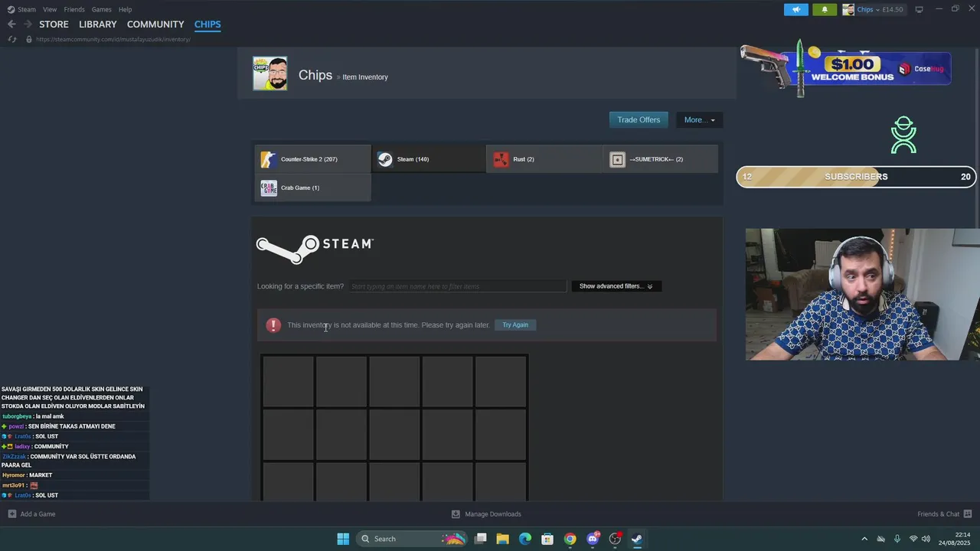Go to the CHIPS profile tab

[207, 24]
